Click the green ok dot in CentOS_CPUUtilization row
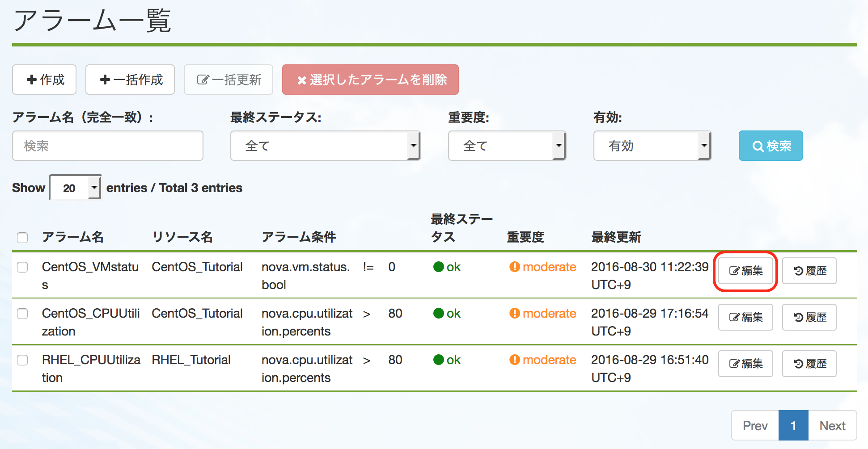 tap(439, 313)
